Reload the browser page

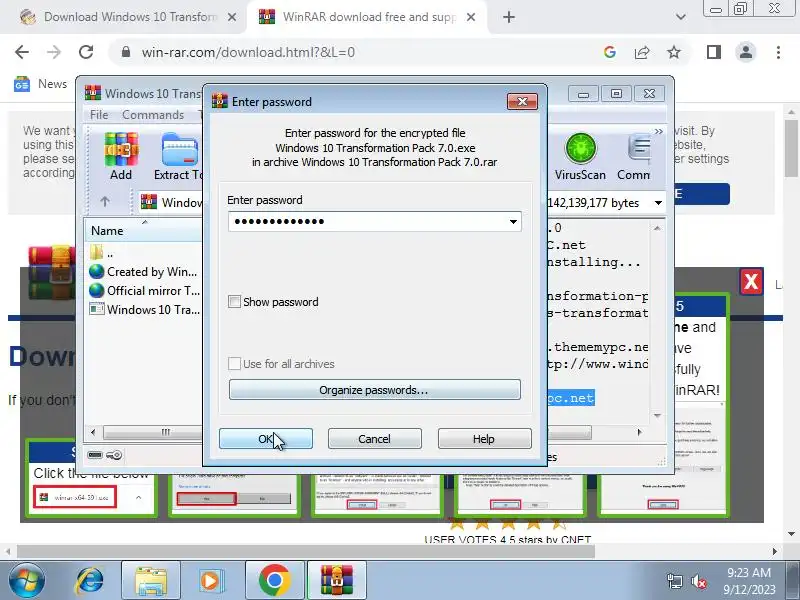pyautogui.click(x=86, y=52)
